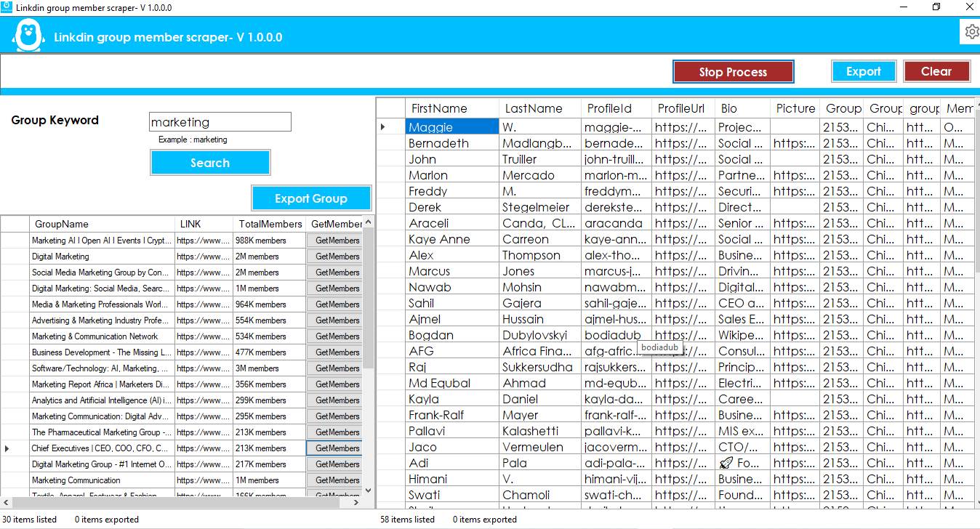Get members of Chief Executives group

pyautogui.click(x=334, y=448)
